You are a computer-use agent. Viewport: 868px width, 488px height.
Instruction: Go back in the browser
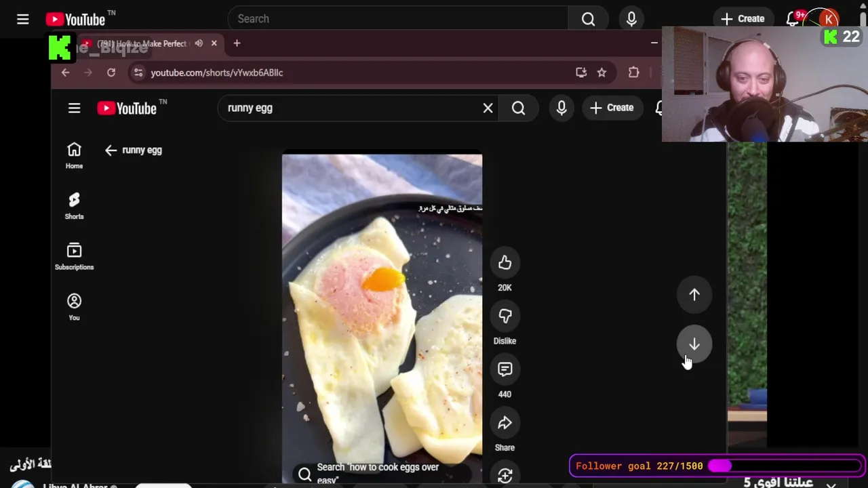click(x=66, y=73)
